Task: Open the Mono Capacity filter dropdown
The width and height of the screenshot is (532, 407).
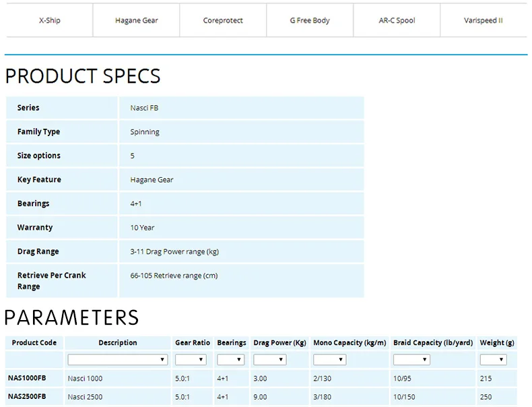Action: point(329,359)
